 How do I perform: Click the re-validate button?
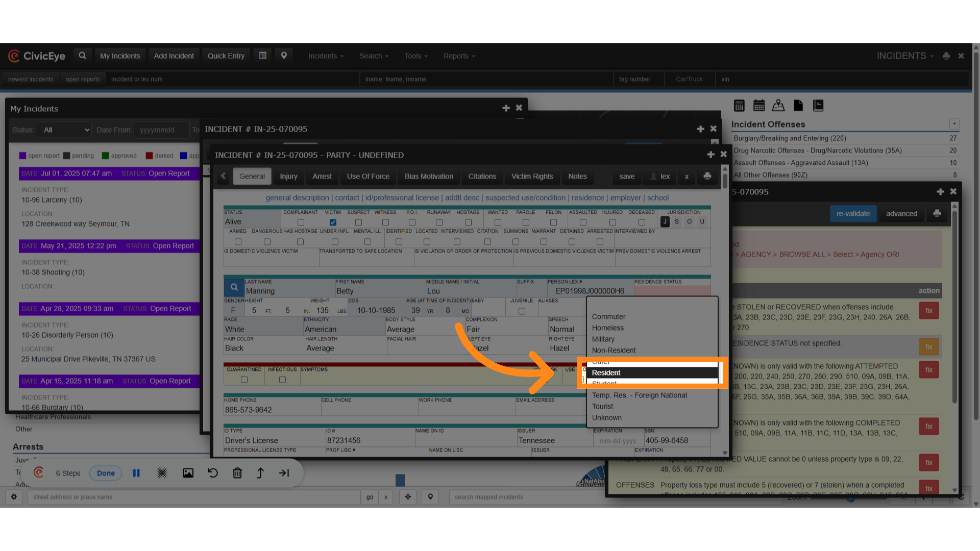(853, 213)
